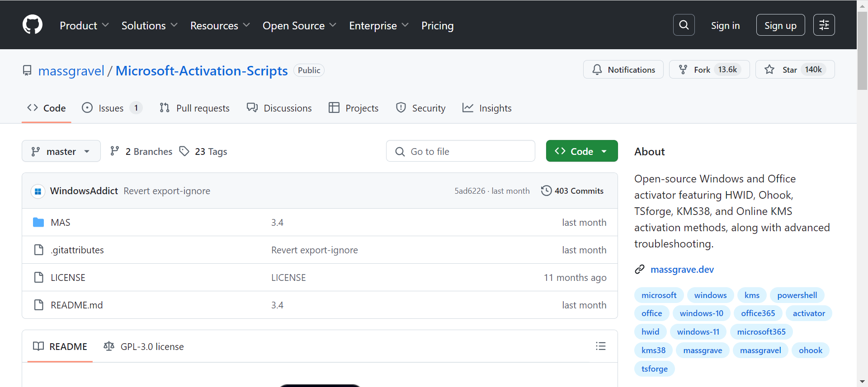868x387 pixels.
Task: Expand the Product menu
Action: click(x=85, y=25)
